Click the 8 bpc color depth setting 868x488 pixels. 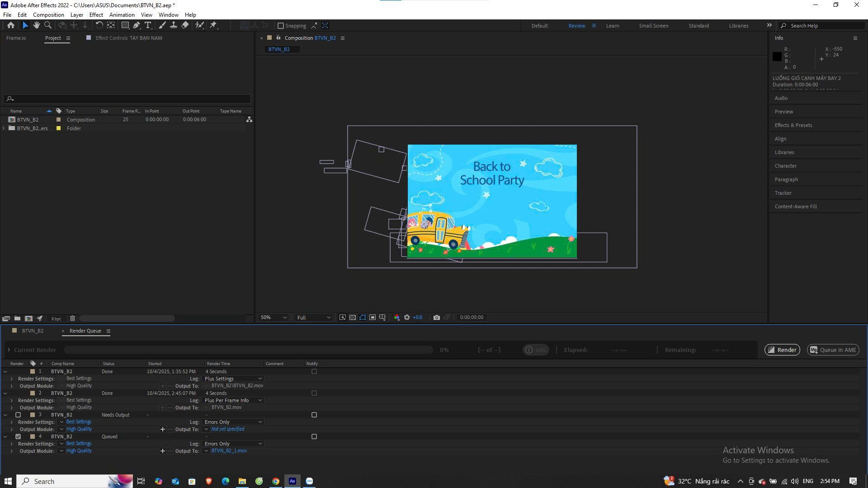pyautogui.click(x=56, y=319)
